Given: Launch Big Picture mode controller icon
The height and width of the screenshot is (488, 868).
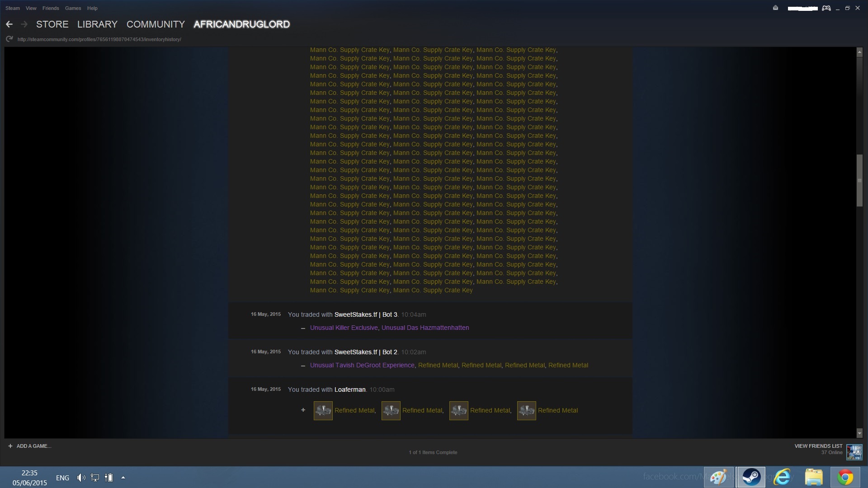Looking at the screenshot, I should [x=826, y=8].
